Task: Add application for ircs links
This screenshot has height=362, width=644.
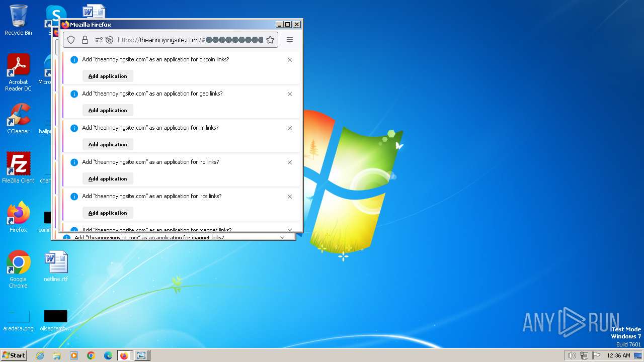Action: pos(108,213)
